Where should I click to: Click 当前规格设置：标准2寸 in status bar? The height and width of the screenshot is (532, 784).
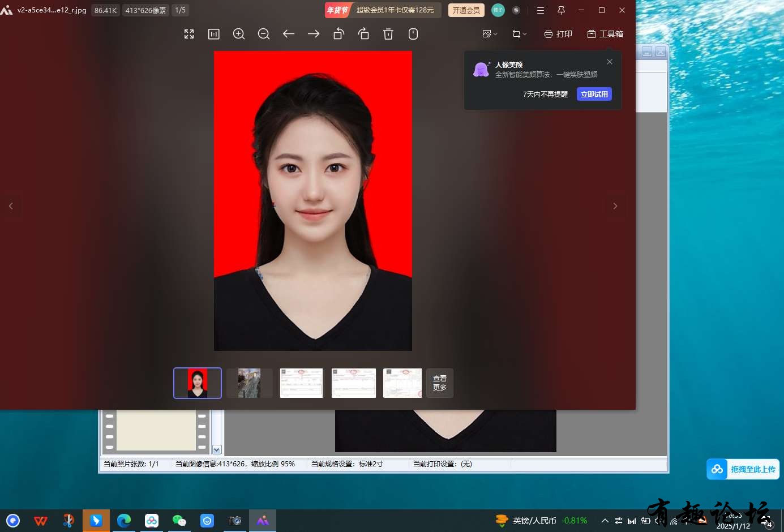pyautogui.click(x=347, y=464)
